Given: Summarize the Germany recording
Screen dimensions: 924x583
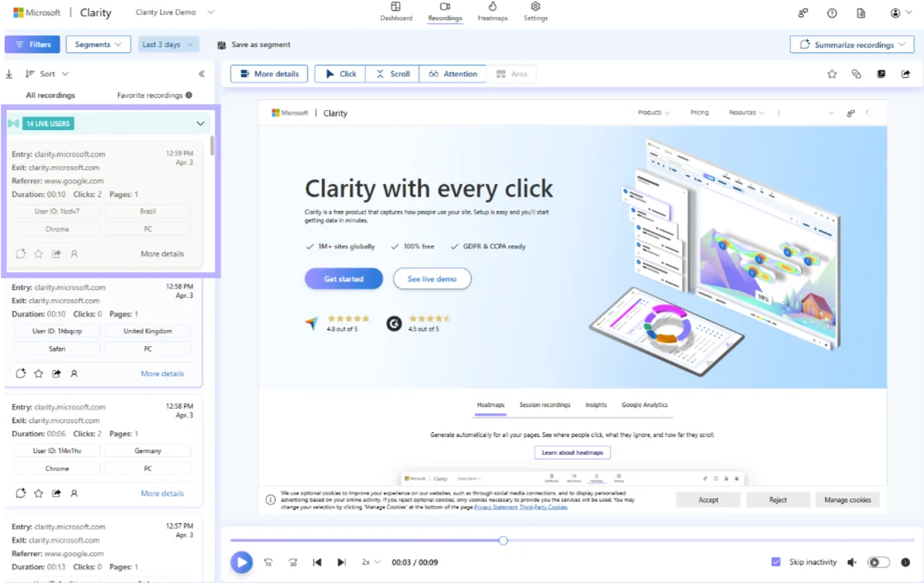Looking at the screenshot, I should pos(21,494).
